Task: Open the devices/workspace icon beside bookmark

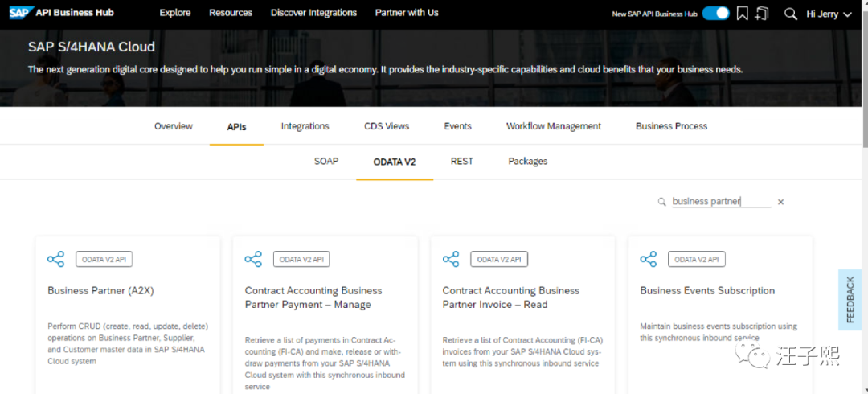Action: click(762, 14)
